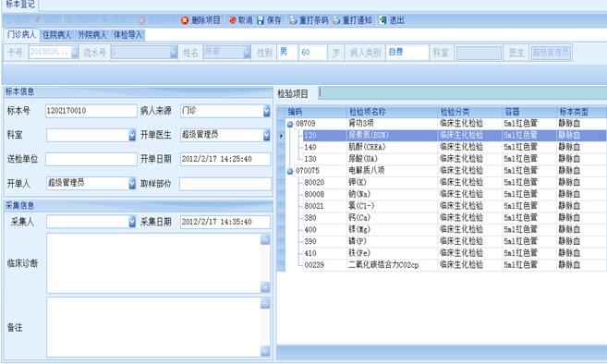
Task: Switch to the 住院病人 tab
Action: pos(56,35)
